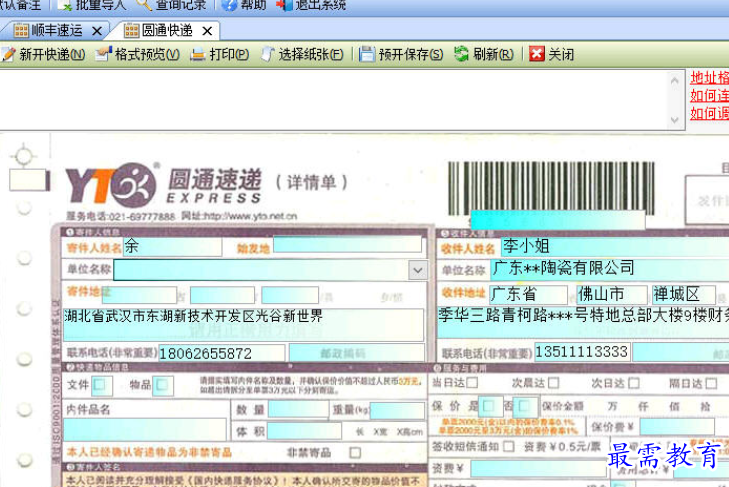The width and height of the screenshot is (729, 487).
Task: Tick the 保价 是 checkbox
Action: 488,406
